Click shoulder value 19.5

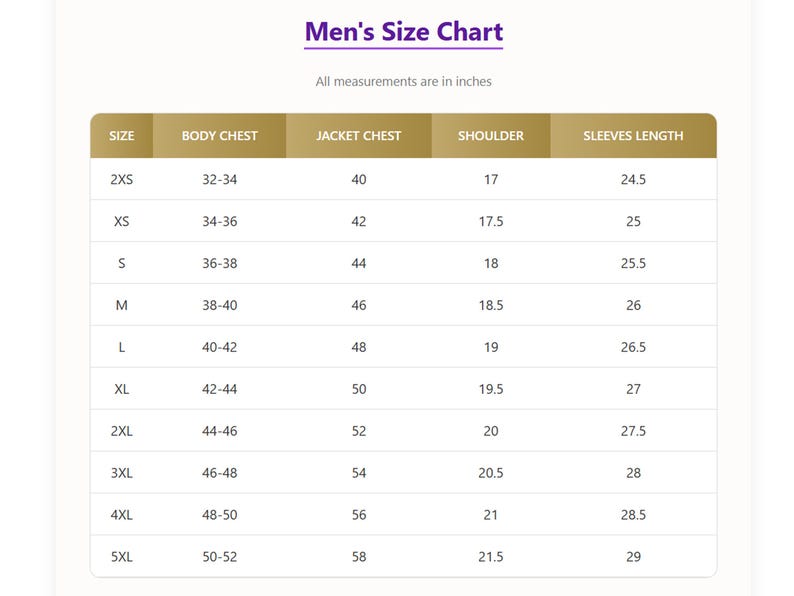click(491, 389)
